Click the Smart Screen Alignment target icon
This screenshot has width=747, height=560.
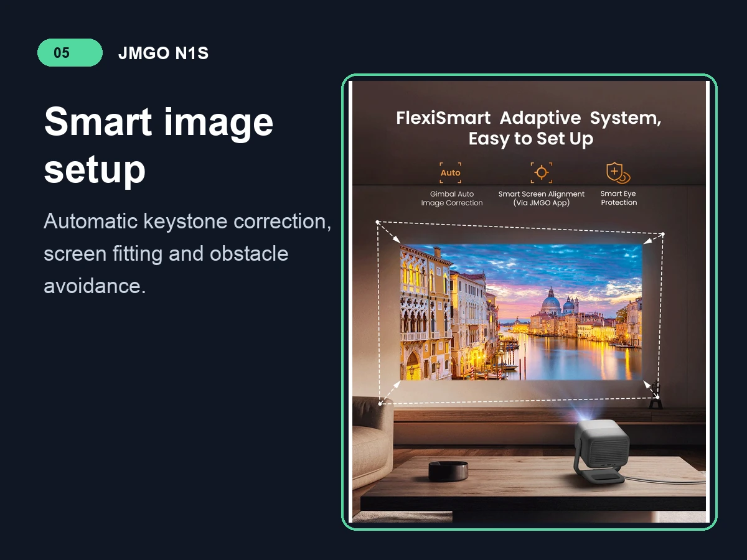click(x=541, y=172)
